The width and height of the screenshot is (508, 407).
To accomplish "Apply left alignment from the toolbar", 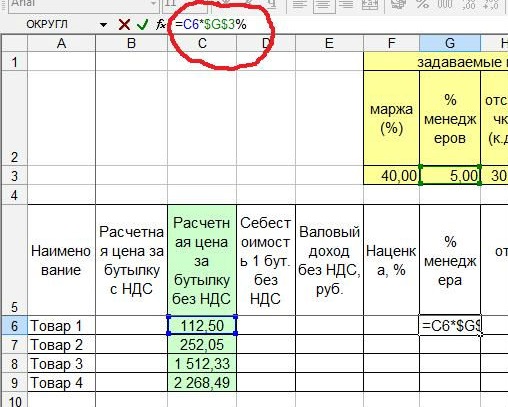I will (300, 5).
